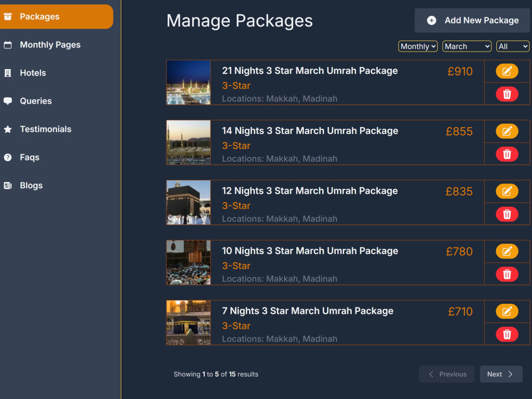Click the Kaaba thumbnail of 12 Nights package

click(189, 203)
